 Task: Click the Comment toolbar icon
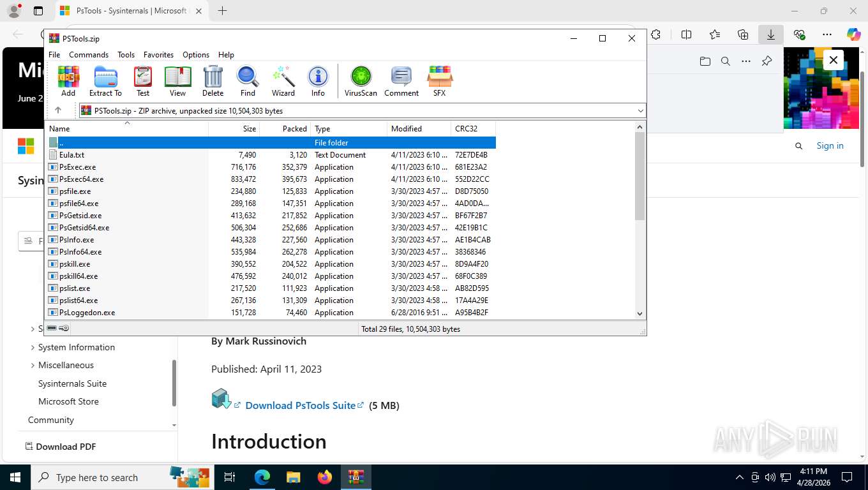(x=401, y=81)
